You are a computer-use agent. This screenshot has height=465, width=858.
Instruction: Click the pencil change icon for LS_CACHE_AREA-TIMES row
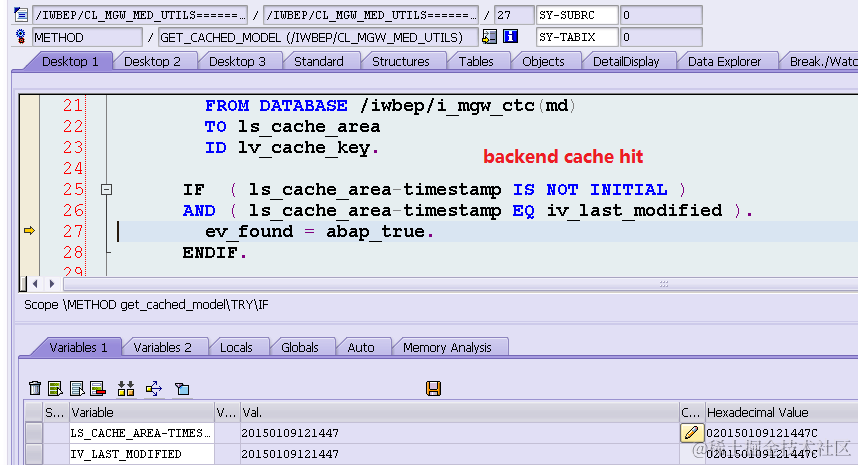(691, 433)
